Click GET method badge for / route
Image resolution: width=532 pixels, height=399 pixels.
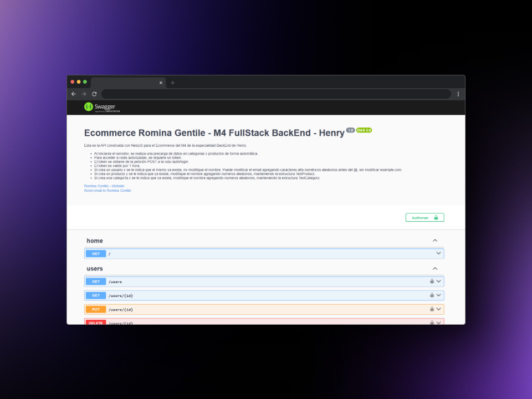coord(96,254)
